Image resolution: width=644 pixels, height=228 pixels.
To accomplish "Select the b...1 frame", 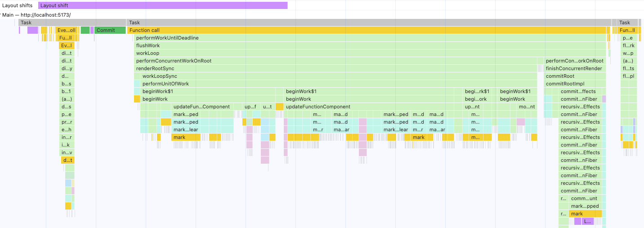I will (67, 91).
